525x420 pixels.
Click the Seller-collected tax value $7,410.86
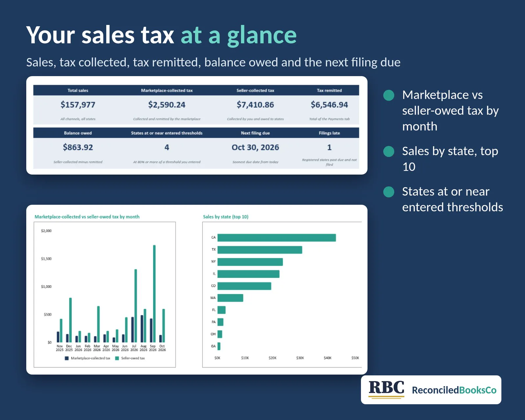[255, 105]
